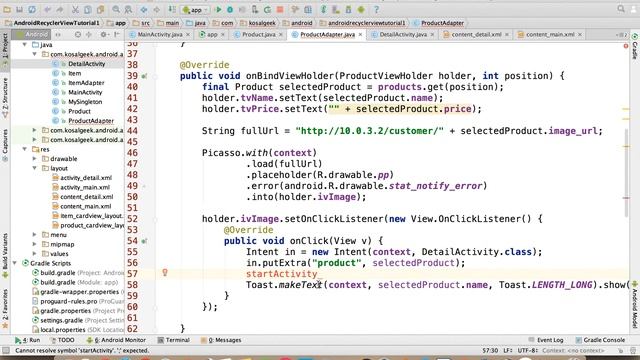
Task: Switch to MainActivity.java tab
Action: (x=159, y=35)
